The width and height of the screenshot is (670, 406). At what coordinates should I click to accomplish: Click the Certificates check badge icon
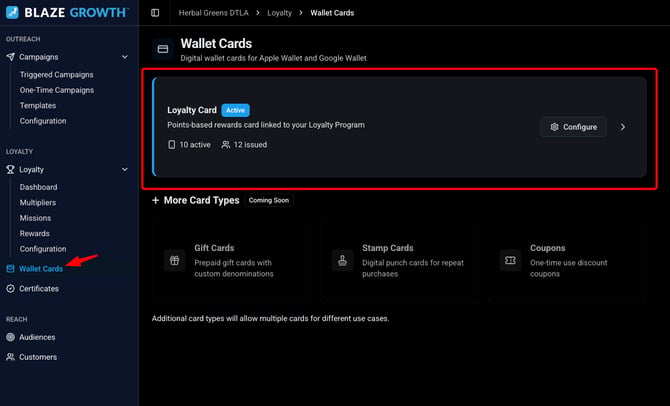tap(11, 288)
